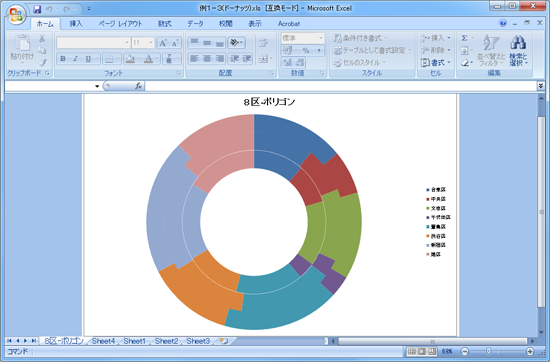This screenshot has width=550, height=362.
Task: Expand the formula bar chevron
Action: pyautogui.click(x=541, y=86)
